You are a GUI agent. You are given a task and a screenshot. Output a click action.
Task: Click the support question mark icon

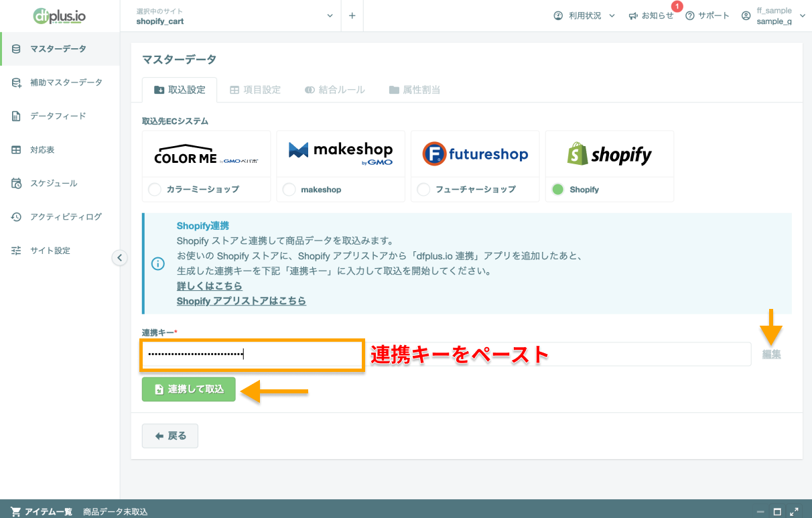690,15
